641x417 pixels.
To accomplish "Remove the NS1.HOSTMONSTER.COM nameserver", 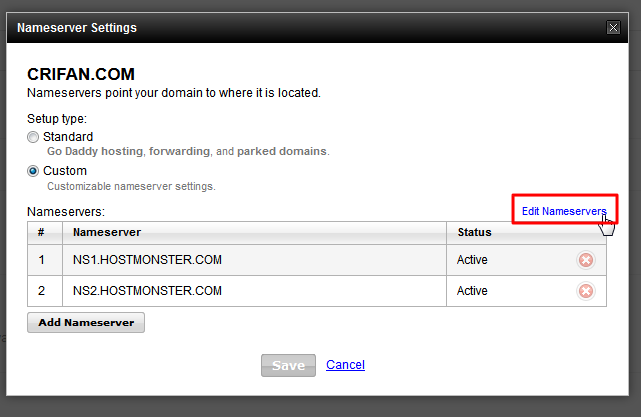I will [x=586, y=261].
